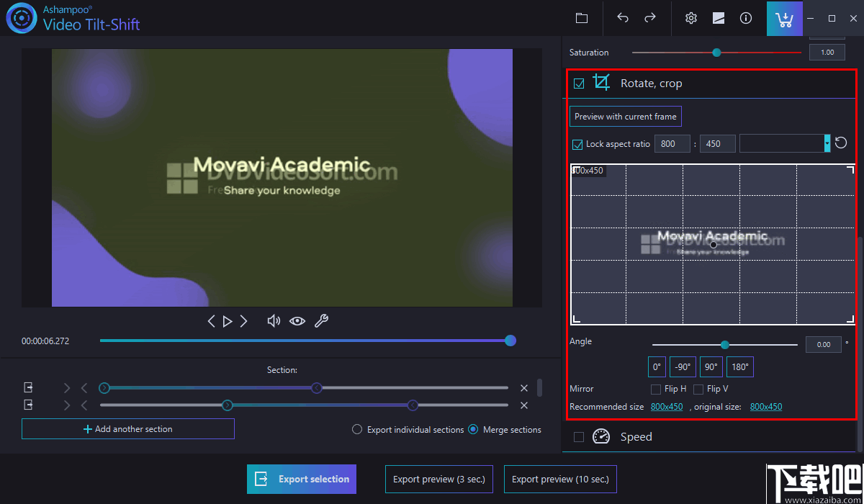Image resolution: width=864 pixels, height=504 pixels.
Task: Open the shopping cart purchase icon
Action: point(784,19)
